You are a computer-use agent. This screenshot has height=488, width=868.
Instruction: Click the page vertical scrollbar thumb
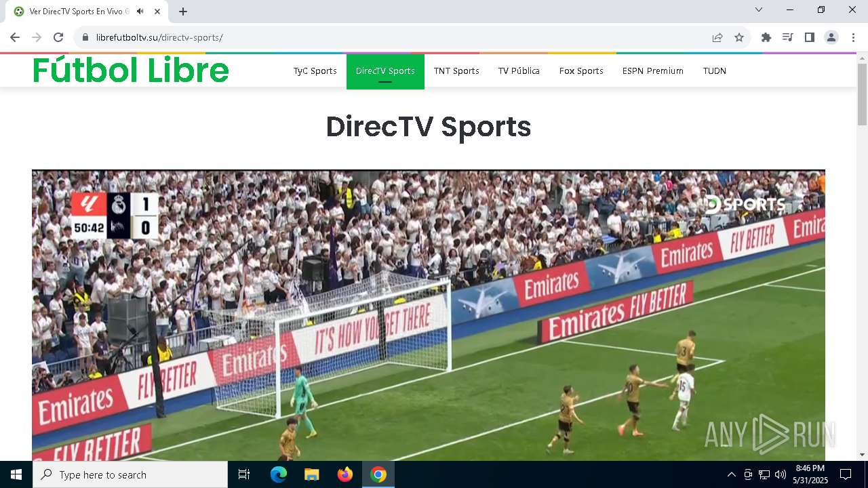click(862, 94)
